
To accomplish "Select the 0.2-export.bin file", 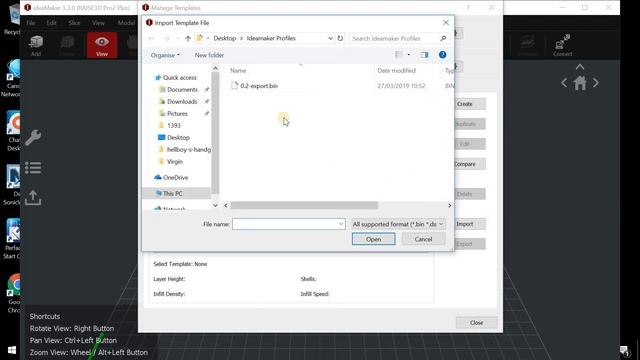I will coord(259,86).
